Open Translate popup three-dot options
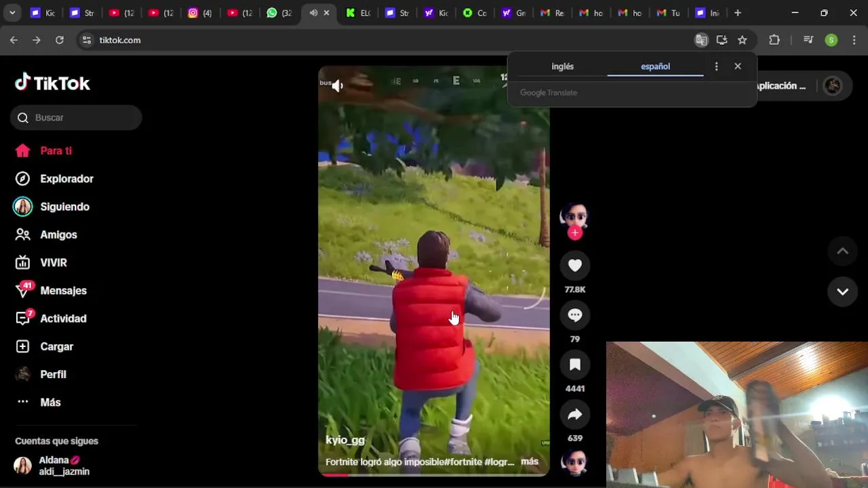Screen dimensions: 868x488 pos(716,66)
